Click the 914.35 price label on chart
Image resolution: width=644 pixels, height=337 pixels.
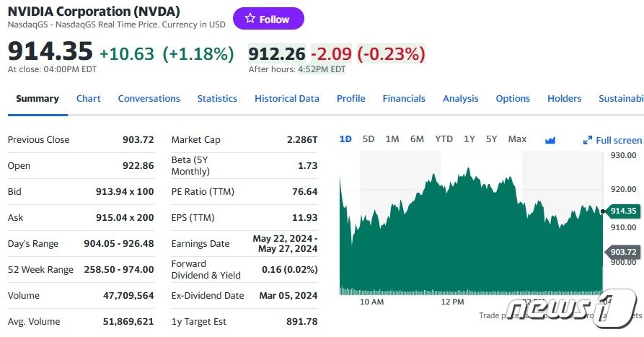pos(622,211)
